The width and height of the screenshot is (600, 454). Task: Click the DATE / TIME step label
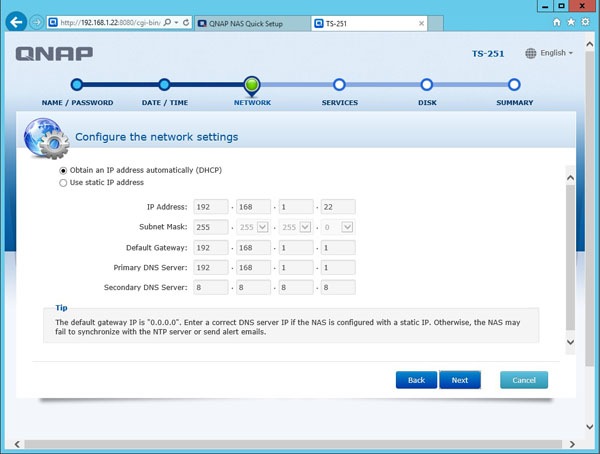click(x=165, y=103)
